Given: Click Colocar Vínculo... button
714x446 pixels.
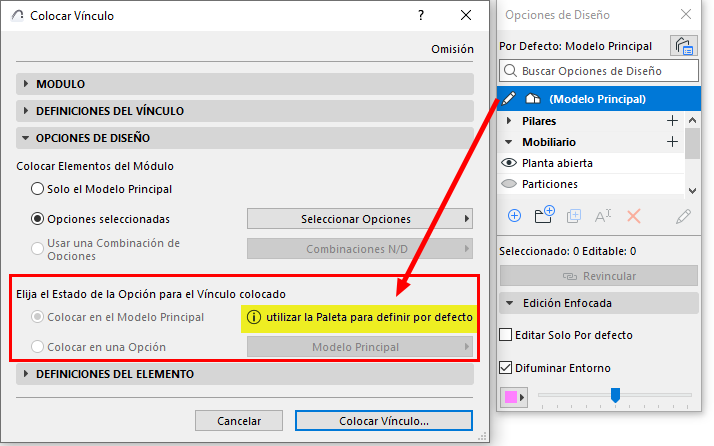Looking at the screenshot, I should click(383, 420).
